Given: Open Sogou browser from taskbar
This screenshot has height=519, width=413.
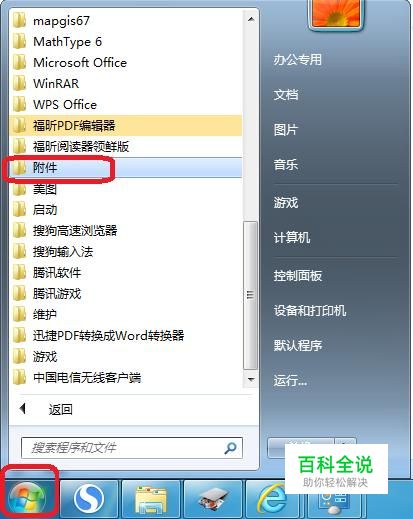Looking at the screenshot, I should pos(89,499).
